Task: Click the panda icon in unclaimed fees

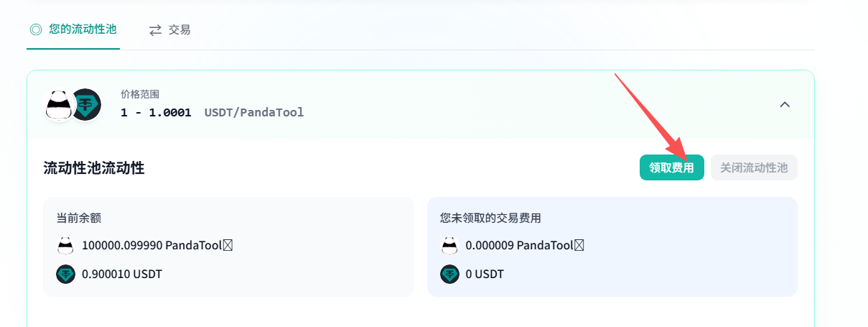Action: point(449,245)
